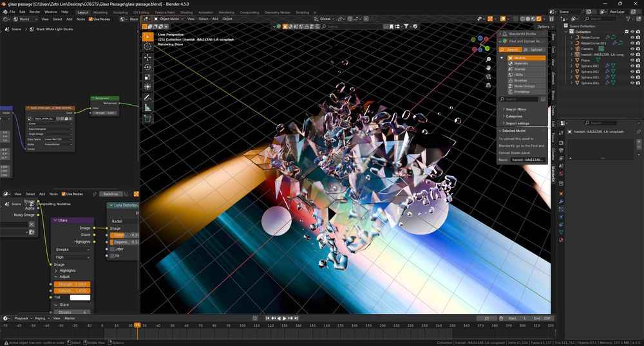Expand the BlenderKit Profile panel
This screenshot has width=644, height=346.
(522, 33)
